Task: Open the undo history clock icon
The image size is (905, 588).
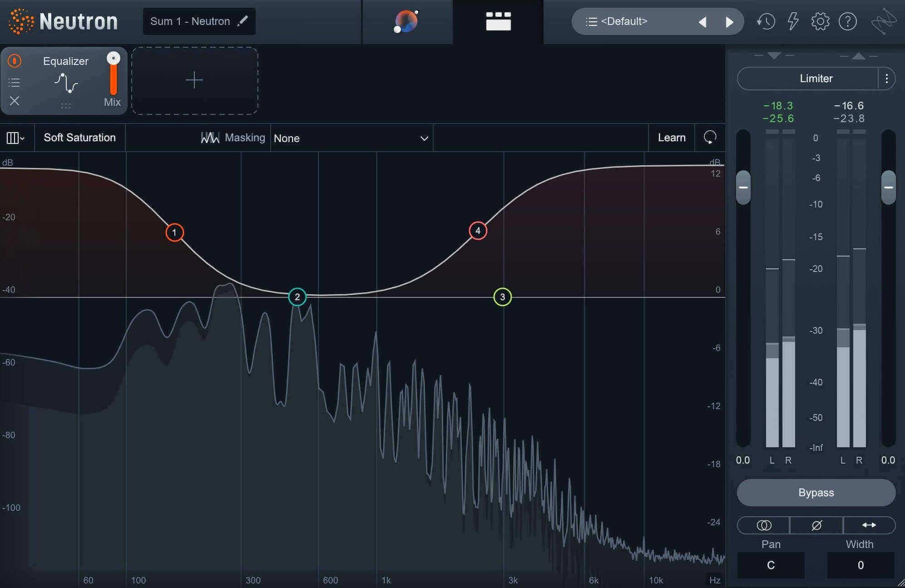Action: click(766, 21)
